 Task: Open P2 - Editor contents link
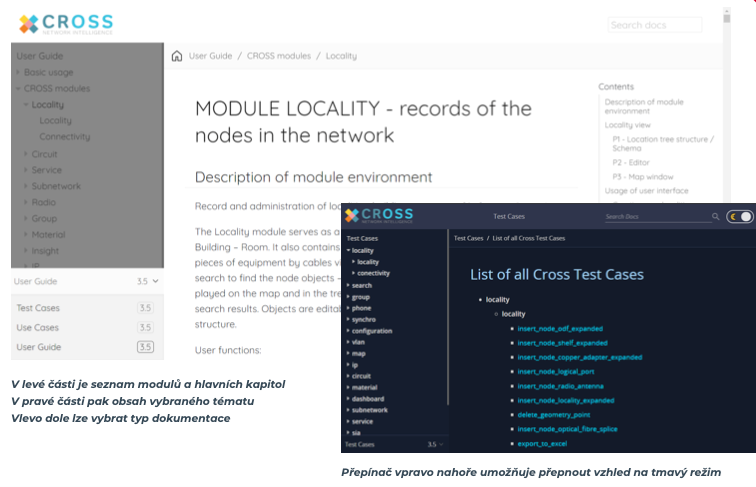(x=631, y=163)
